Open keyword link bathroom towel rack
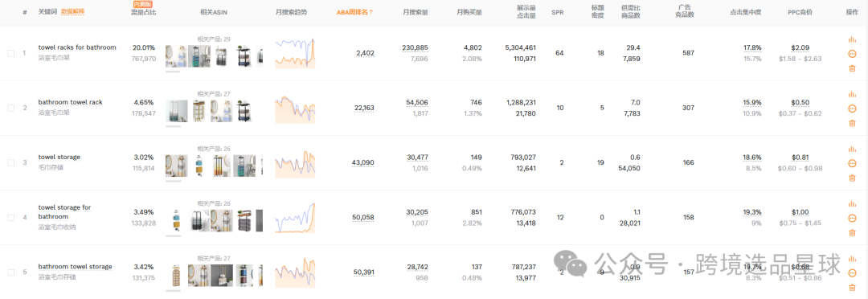The width and height of the screenshot is (868, 299). click(70, 102)
